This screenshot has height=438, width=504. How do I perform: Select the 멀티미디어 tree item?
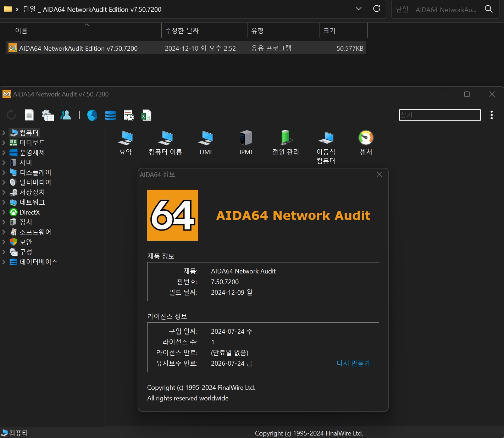point(31,182)
